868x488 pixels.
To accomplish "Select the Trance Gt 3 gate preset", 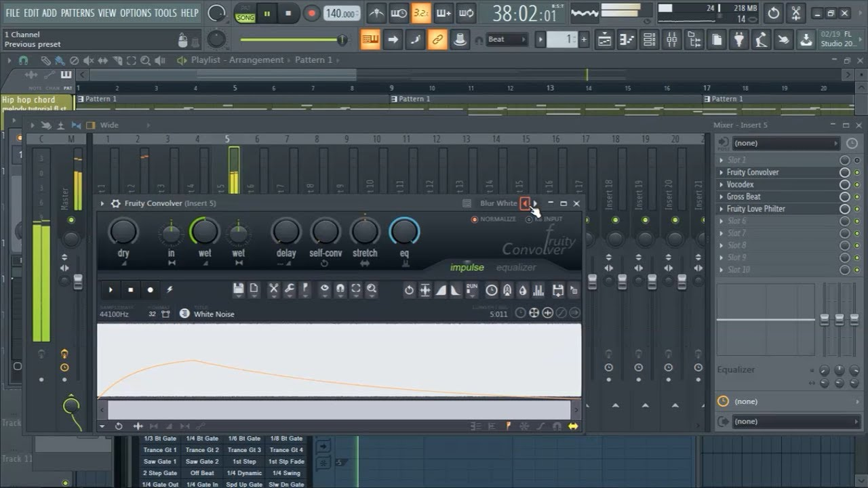I will [x=245, y=449].
